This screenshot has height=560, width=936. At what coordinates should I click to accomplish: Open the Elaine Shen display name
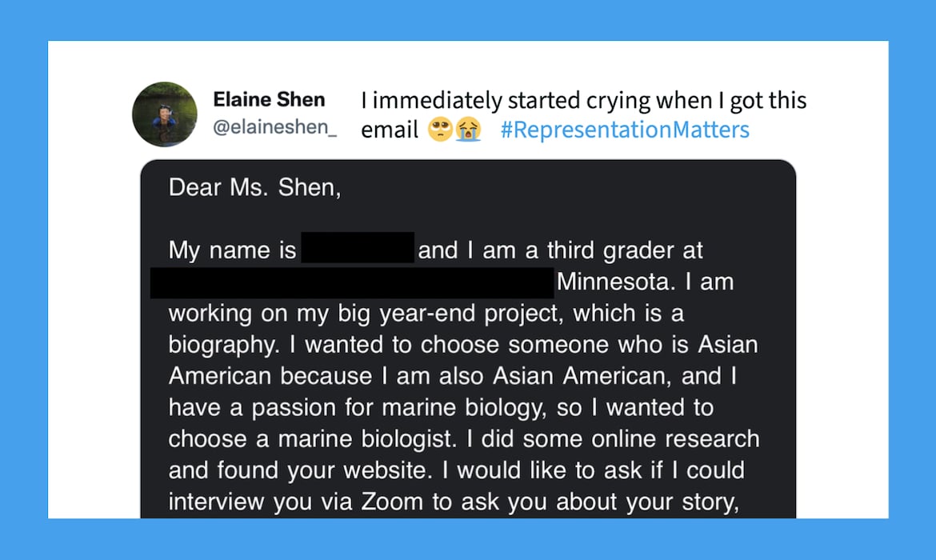[x=269, y=100]
